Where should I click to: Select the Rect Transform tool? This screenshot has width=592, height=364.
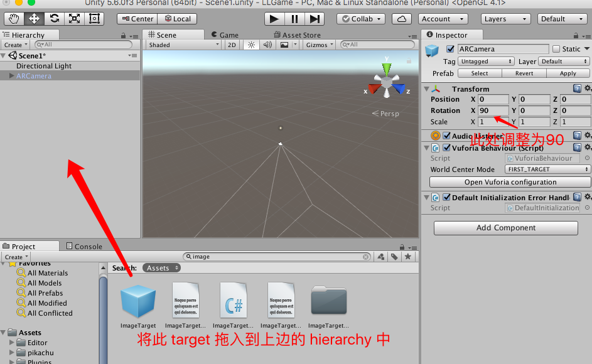[94, 19]
